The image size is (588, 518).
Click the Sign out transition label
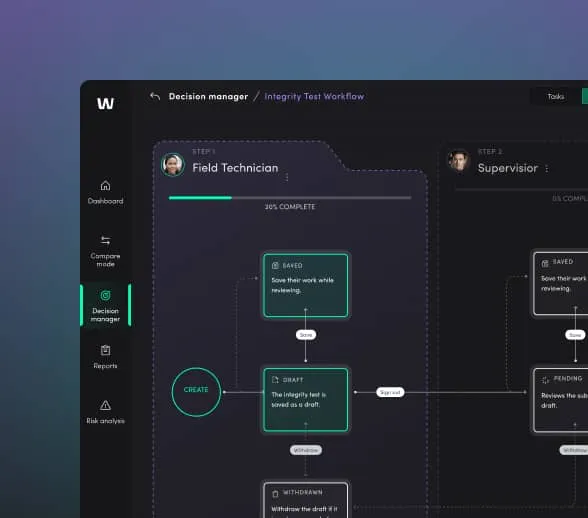tap(390, 392)
